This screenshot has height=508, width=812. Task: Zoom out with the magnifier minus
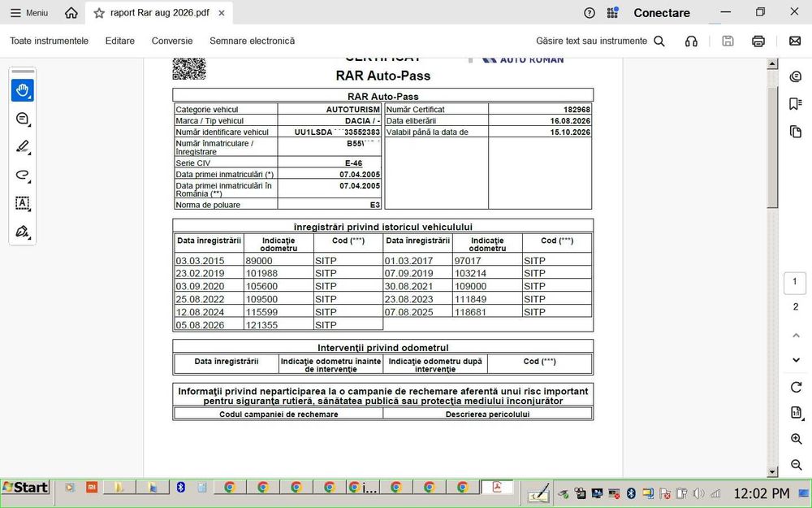797,465
